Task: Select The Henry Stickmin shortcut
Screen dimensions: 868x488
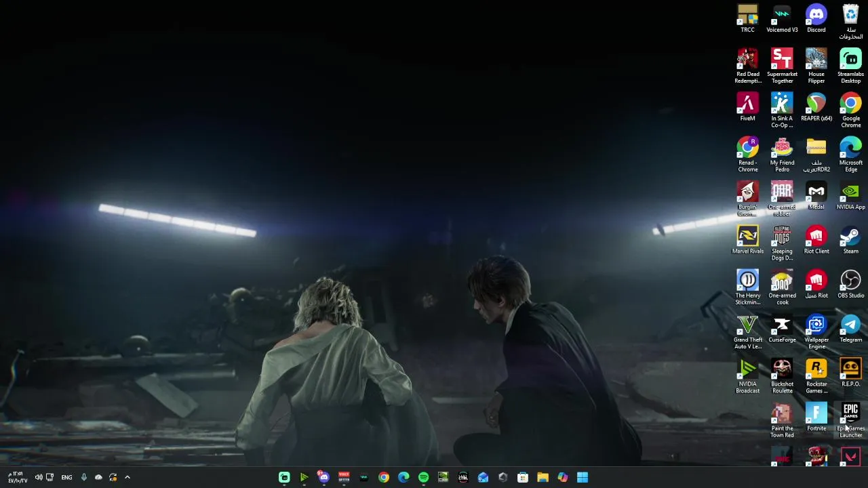Action: click(747, 287)
